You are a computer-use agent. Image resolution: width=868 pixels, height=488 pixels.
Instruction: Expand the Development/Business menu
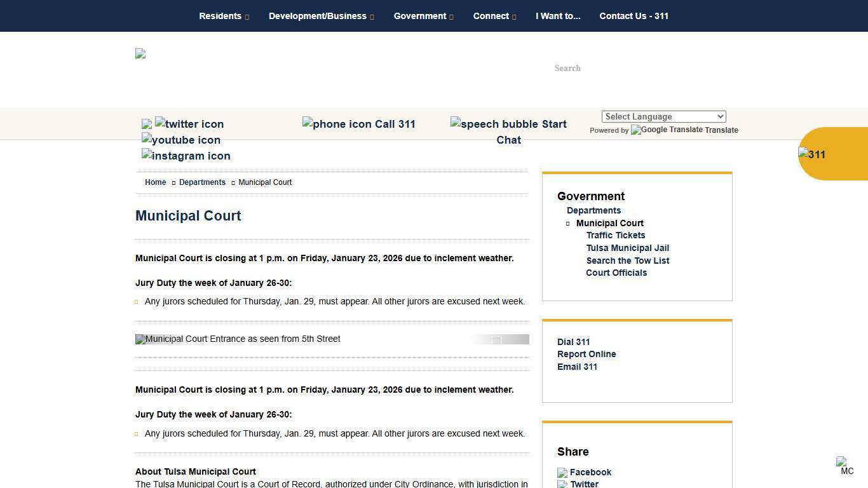(321, 16)
